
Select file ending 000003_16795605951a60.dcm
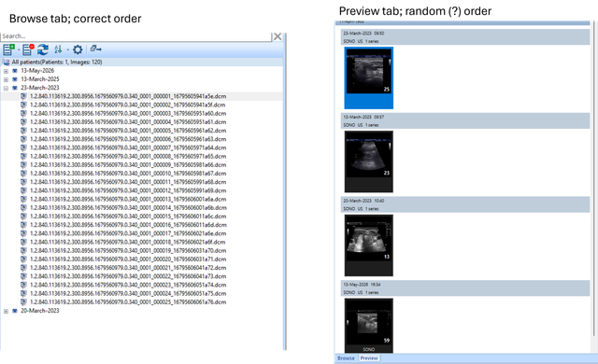[128, 114]
